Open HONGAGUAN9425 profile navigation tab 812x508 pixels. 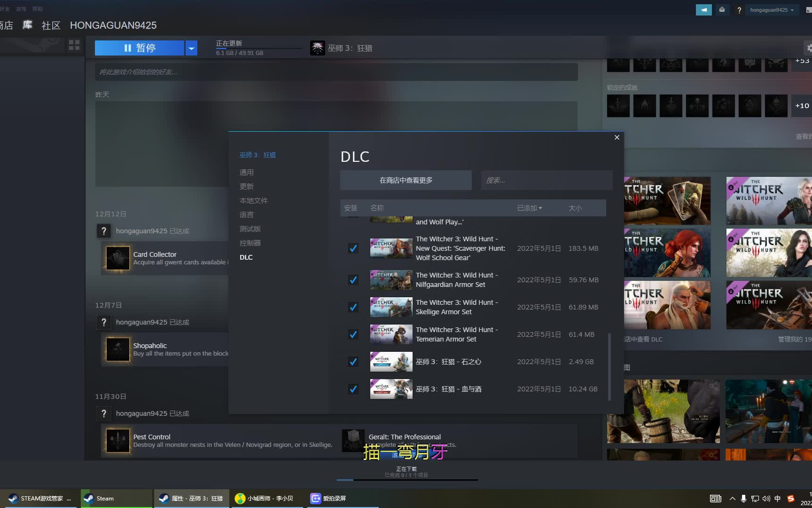point(113,25)
